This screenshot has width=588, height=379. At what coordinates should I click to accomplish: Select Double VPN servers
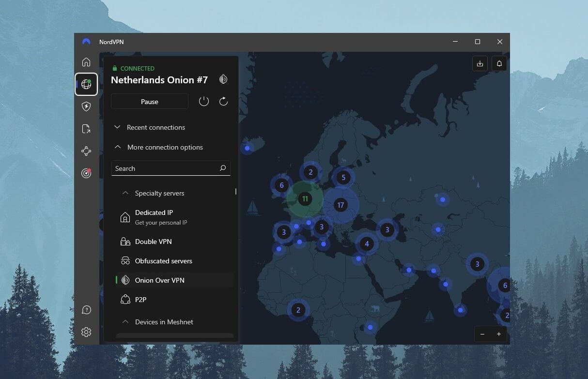pyautogui.click(x=174, y=242)
